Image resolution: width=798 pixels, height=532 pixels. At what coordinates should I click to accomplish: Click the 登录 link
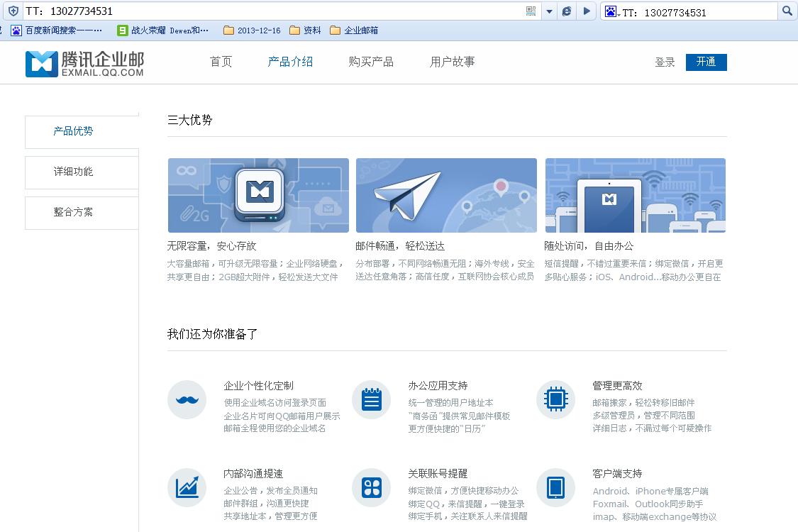click(665, 62)
